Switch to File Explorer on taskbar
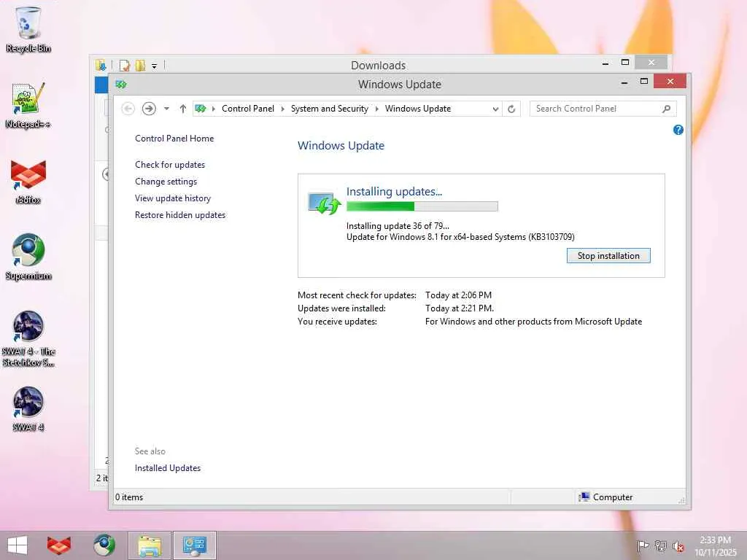The width and height of the screenshot is (747, 560). [149, 545]
